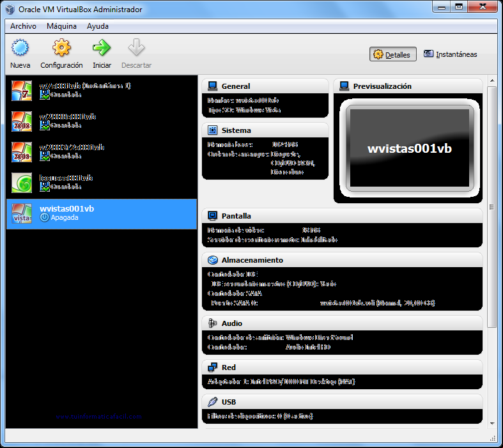Click the wvistas001vb preview thumbnail
This screenshot has width=503, height=448.
coord(409,148)
